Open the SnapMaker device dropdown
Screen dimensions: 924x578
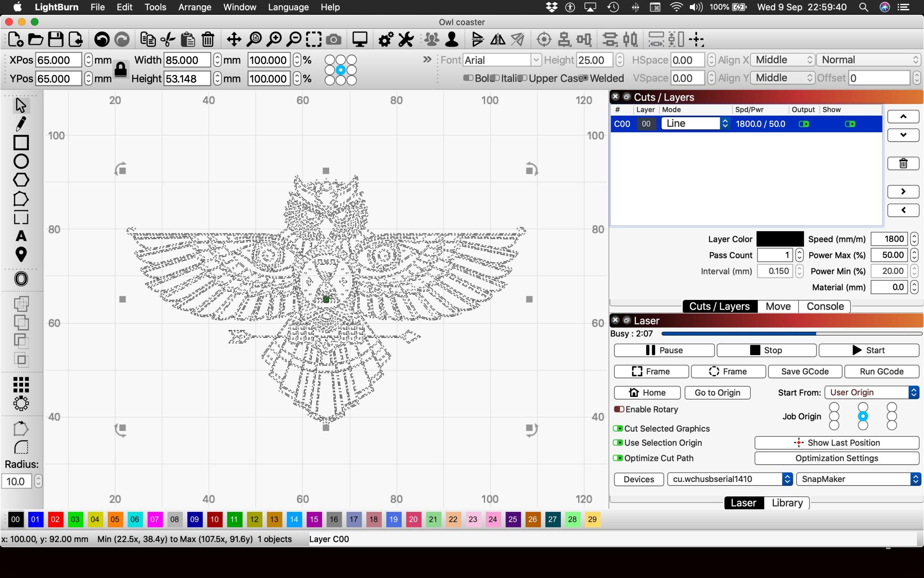click(859, 479)
